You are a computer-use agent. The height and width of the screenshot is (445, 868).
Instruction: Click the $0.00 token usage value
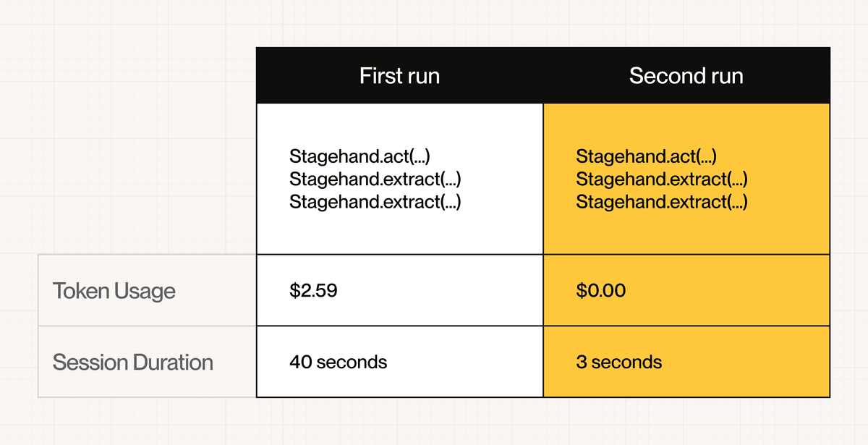point(601,291)
